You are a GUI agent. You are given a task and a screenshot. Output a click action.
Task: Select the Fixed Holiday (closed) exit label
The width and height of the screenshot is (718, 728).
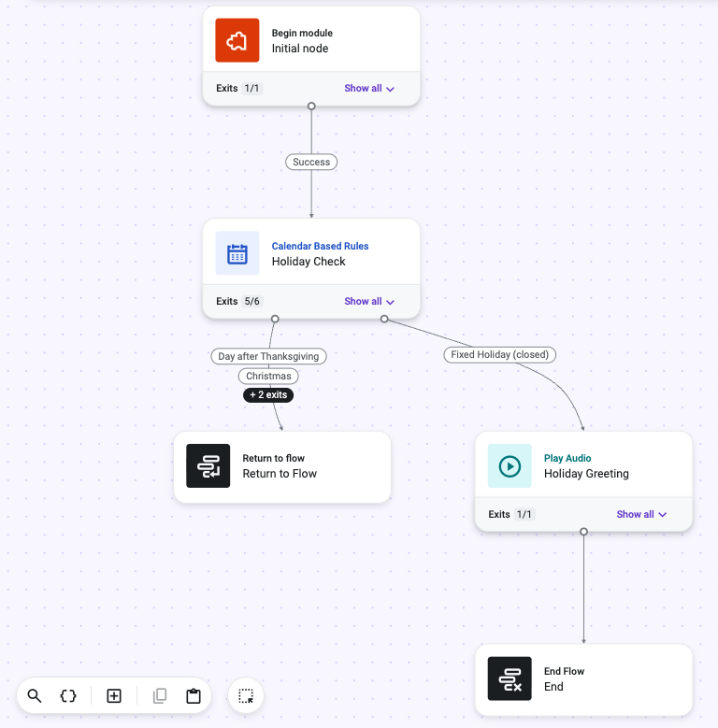click(x=500, y=354)
